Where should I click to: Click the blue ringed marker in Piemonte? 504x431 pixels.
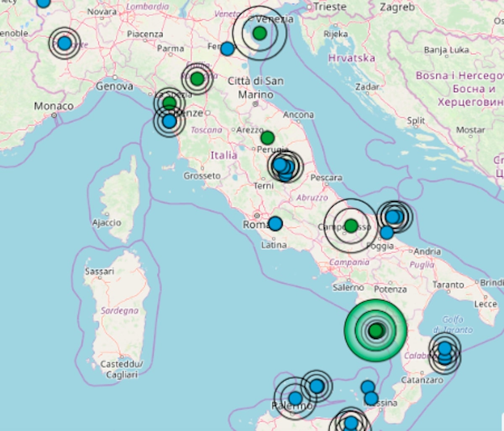coord(64,43)
